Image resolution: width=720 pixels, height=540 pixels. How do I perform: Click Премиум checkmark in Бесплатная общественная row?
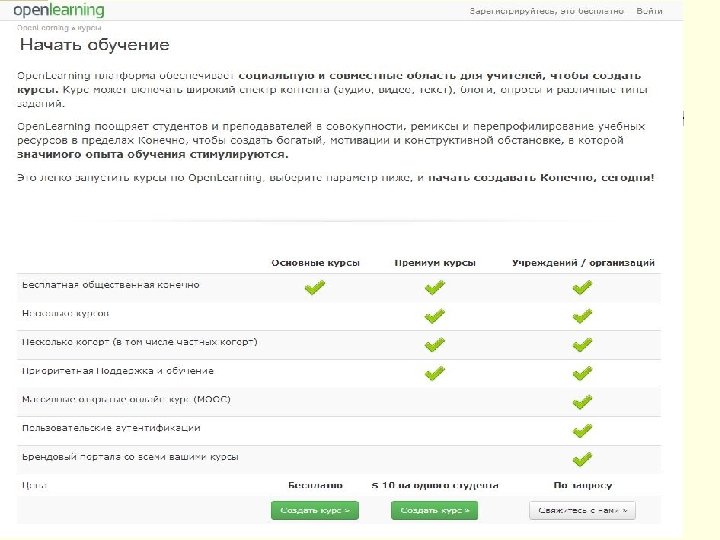tap(434, 287)
